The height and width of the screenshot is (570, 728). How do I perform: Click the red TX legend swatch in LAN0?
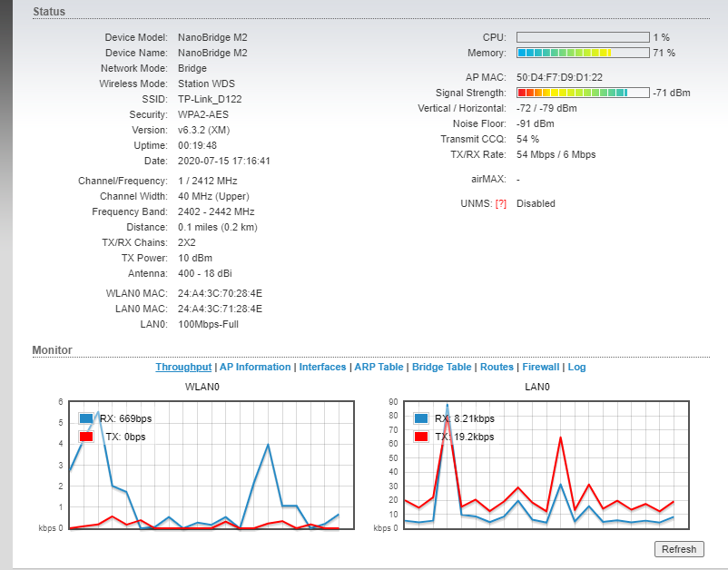tap(421, 437)
